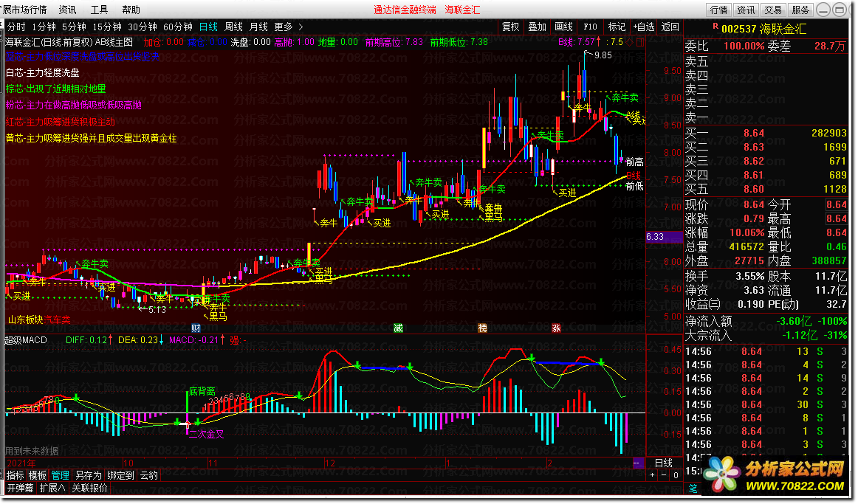Expand the 更多 more periods dropdown

(288, 27)
